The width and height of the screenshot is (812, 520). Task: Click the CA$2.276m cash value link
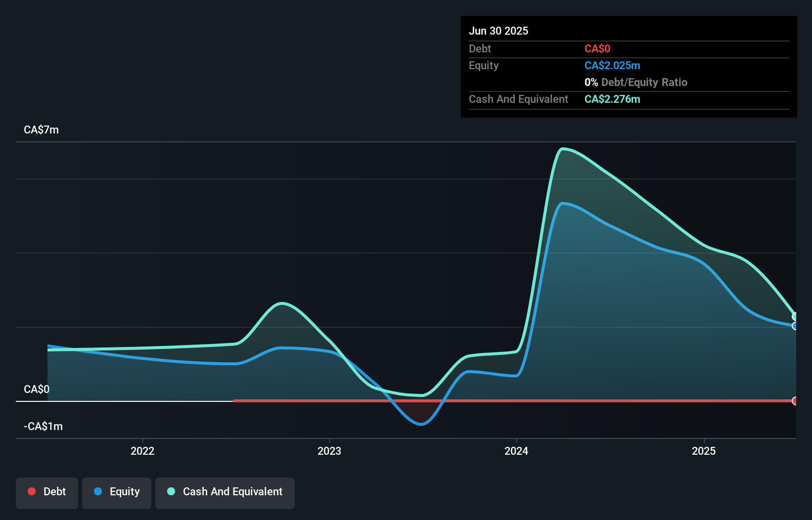click(612, 99)
